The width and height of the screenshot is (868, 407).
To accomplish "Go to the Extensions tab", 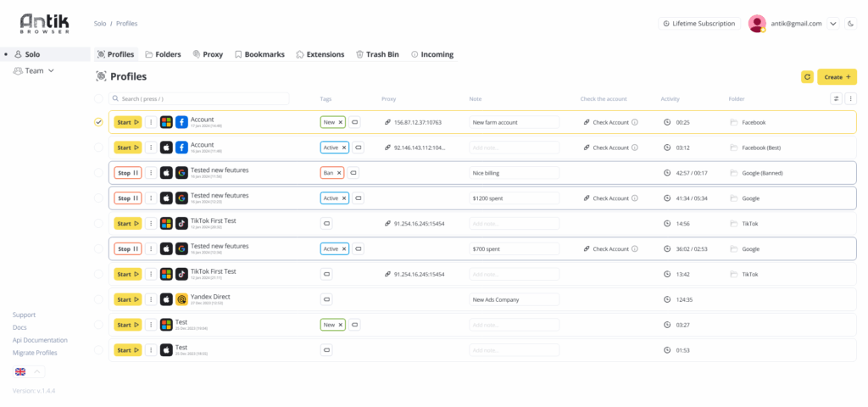I will click(320, 54).
